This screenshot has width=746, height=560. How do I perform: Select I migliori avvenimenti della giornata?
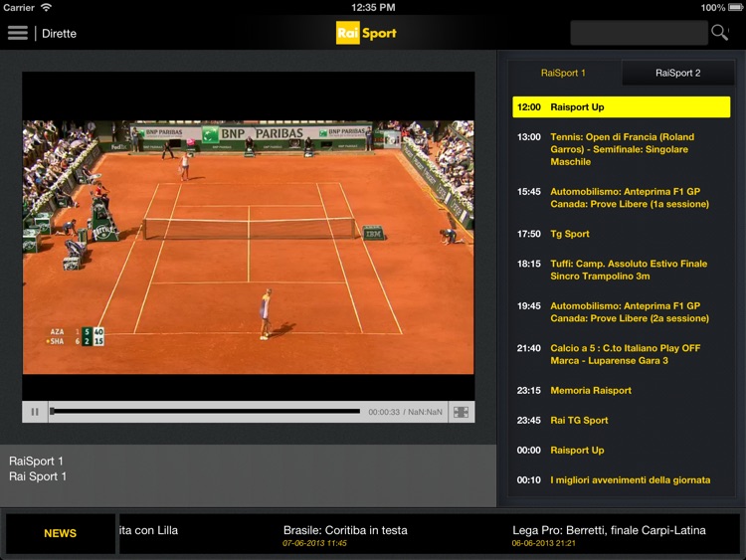click(x=621, y=480)
